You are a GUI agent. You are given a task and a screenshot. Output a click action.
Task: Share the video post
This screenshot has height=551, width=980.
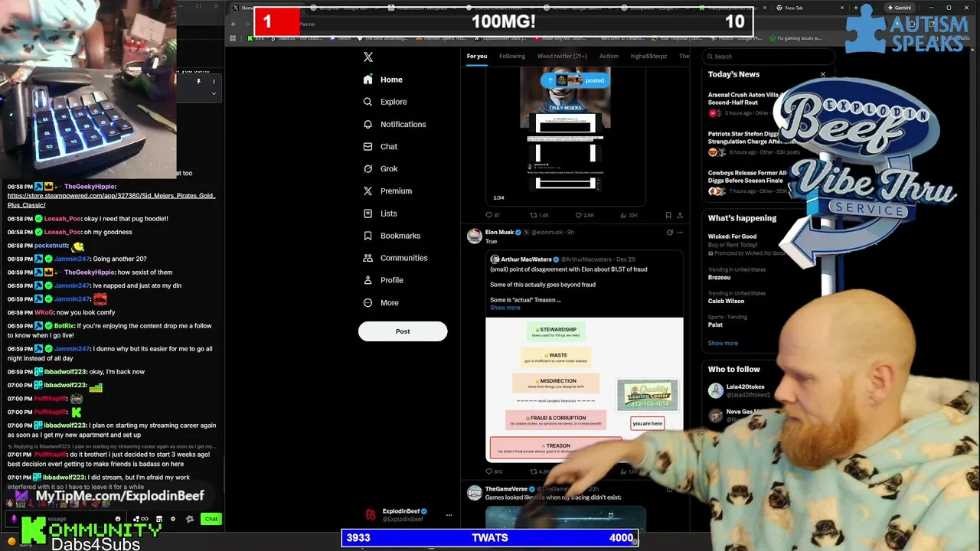(680, 215)
